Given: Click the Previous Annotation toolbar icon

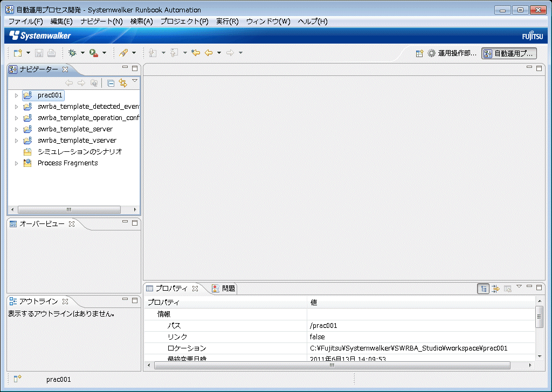Looking at the screenshot, I should click(174, 53).
